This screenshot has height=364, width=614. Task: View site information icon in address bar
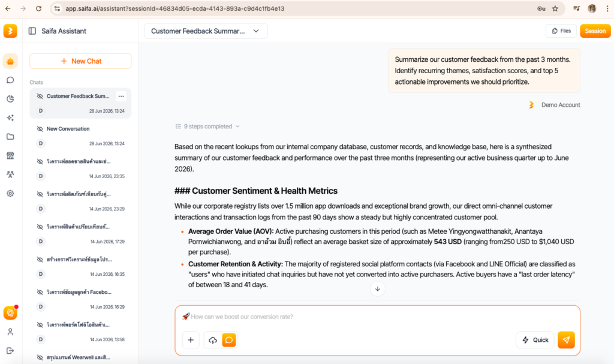pos(57,8)
